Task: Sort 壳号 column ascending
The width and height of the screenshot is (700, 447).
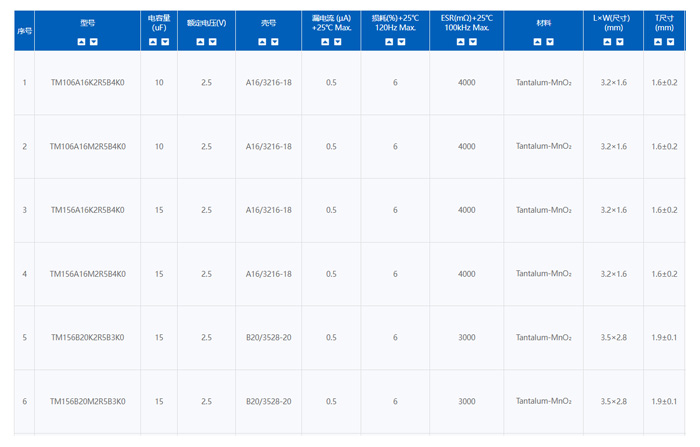Action: pyautogui.click(x=262, y=42)
